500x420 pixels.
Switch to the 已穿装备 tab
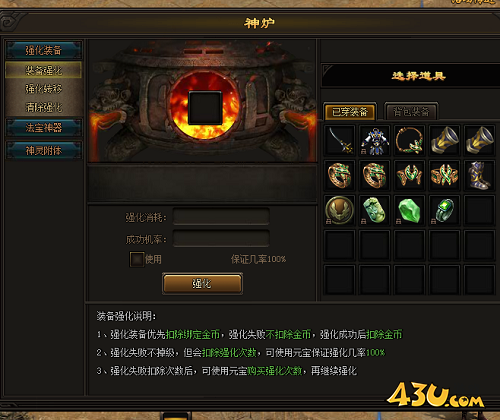350,111
